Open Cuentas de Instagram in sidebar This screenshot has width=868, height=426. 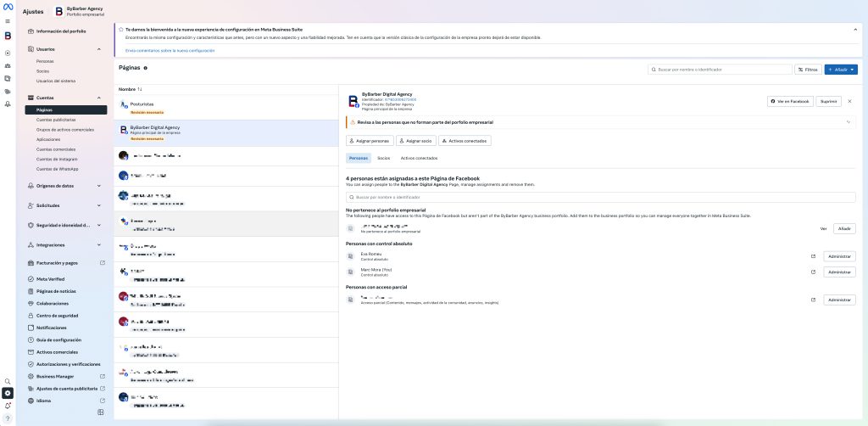(x=57, y=159)
